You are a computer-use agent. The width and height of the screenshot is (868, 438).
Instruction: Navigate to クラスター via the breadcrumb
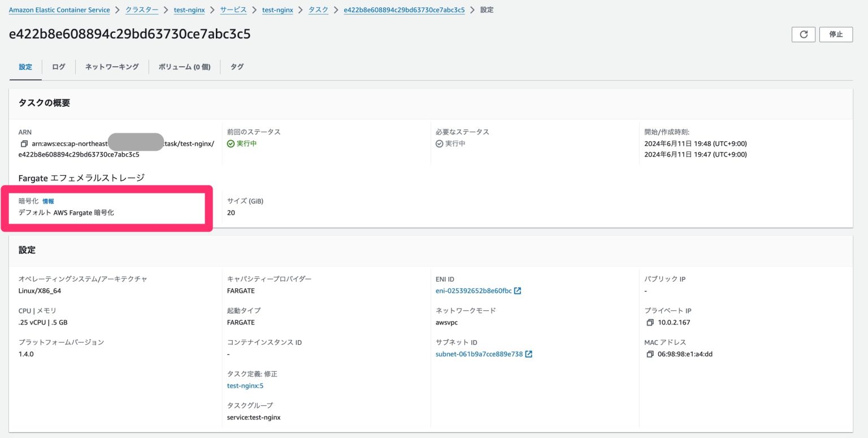click(141, 10)
